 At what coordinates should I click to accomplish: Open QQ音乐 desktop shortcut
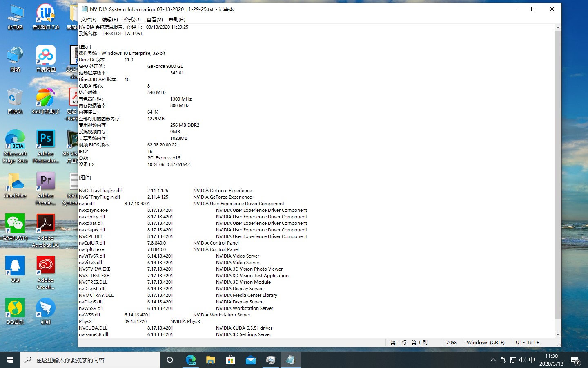tap(15, 312)
